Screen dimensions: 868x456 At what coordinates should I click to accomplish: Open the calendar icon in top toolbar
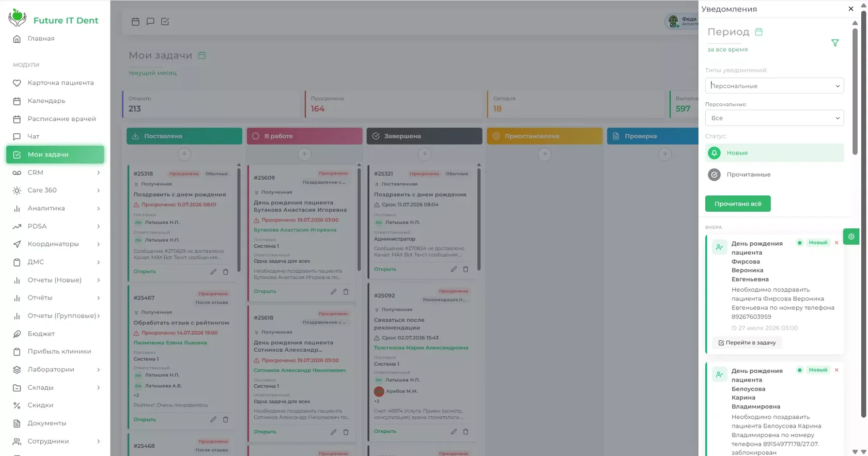pyautogui.click(x=135, y=22)
